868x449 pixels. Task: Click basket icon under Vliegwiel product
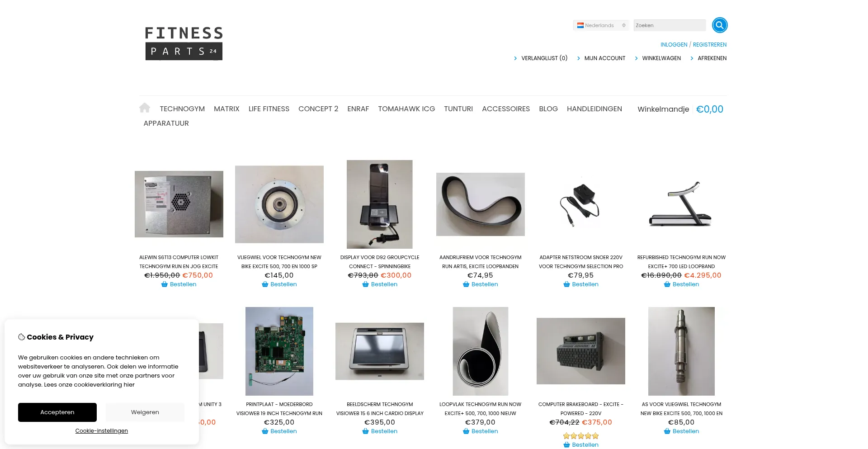click(265, 284)
